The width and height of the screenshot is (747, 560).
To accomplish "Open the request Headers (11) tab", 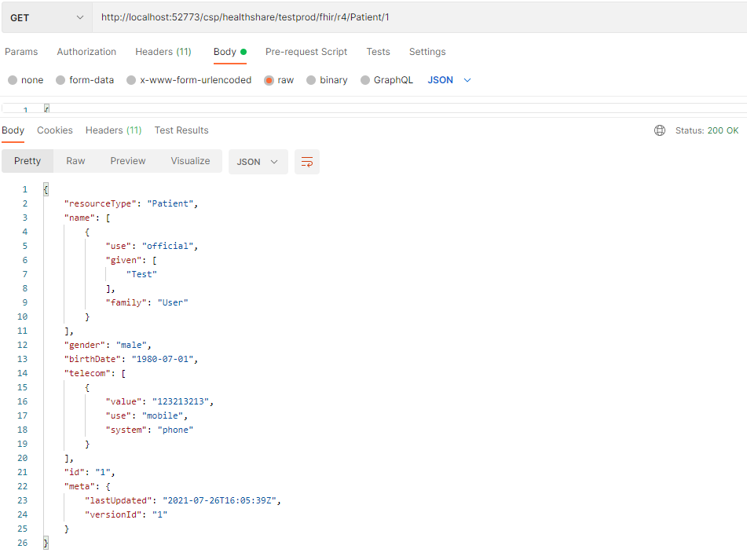I will pos(163,52).
